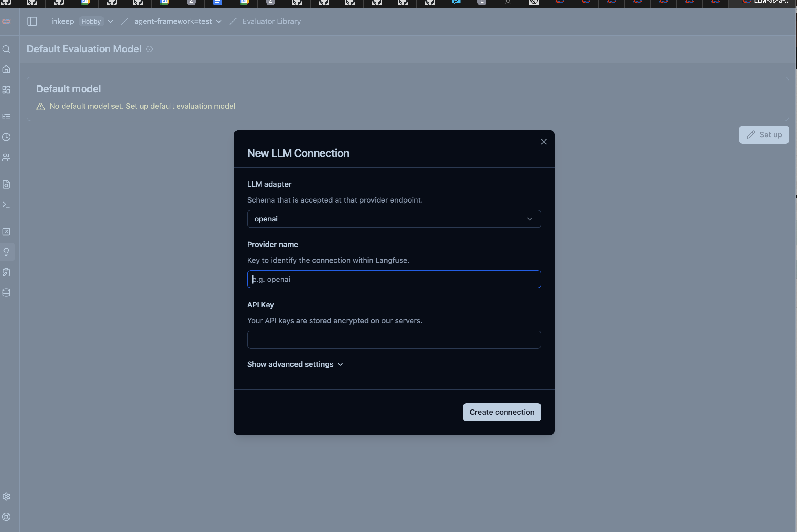Viewport: 797px width, 532px height.
Task: Open the LLM adapter dropdown showing openai
Action: (394, 219)
